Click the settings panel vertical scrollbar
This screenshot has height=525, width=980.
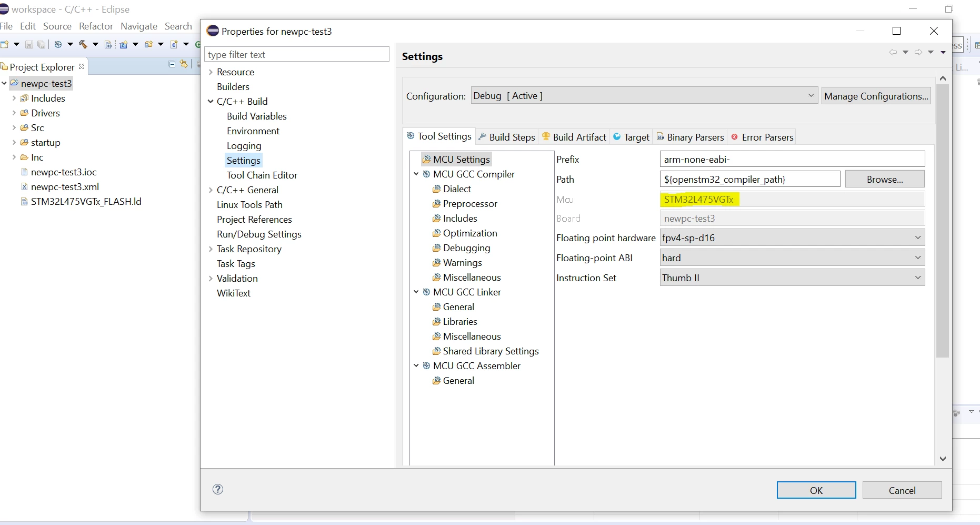943,221
